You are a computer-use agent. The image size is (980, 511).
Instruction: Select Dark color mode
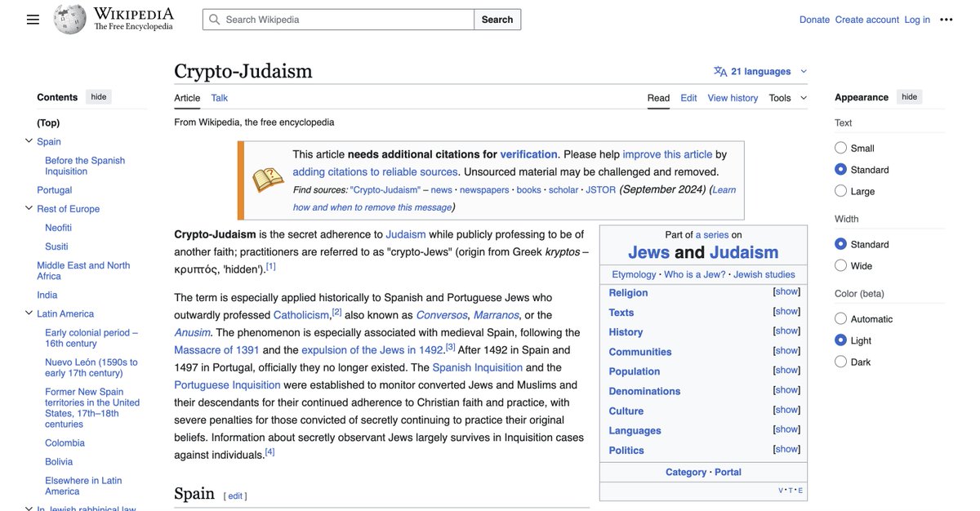coord(840,362)
